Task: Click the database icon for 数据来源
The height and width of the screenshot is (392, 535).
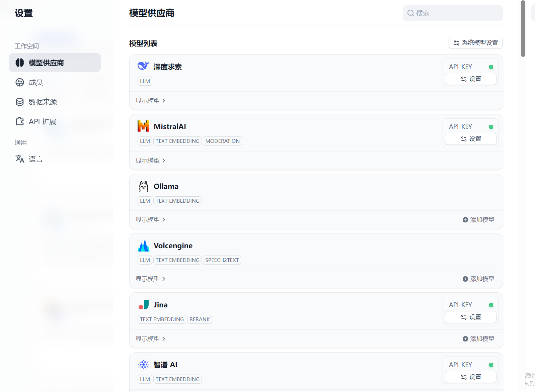Action: pyautogui.click(x=20, y=102)
